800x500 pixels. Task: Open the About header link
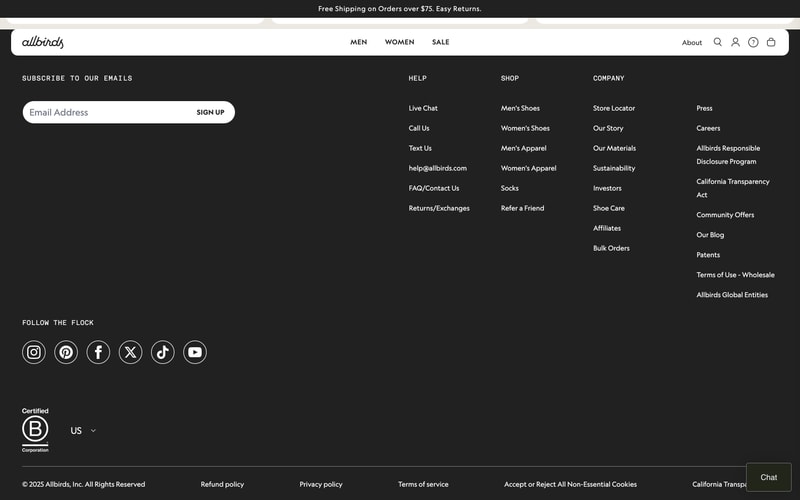pos(692,43)
